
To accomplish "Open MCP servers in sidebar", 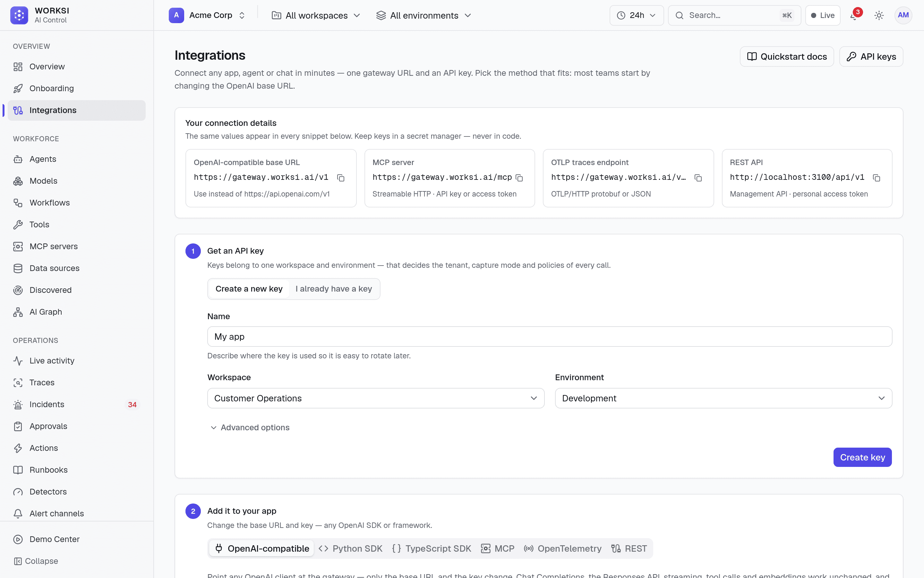I will [x=76, y=246].
